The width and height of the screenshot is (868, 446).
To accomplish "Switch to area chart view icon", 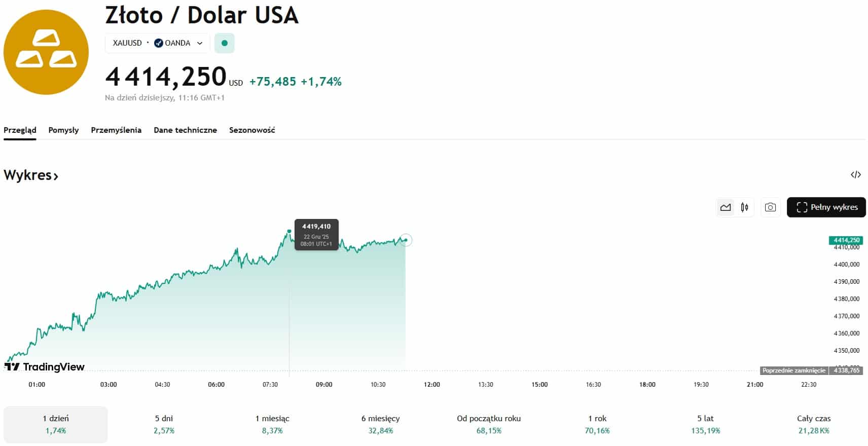I will coord(726,207).
